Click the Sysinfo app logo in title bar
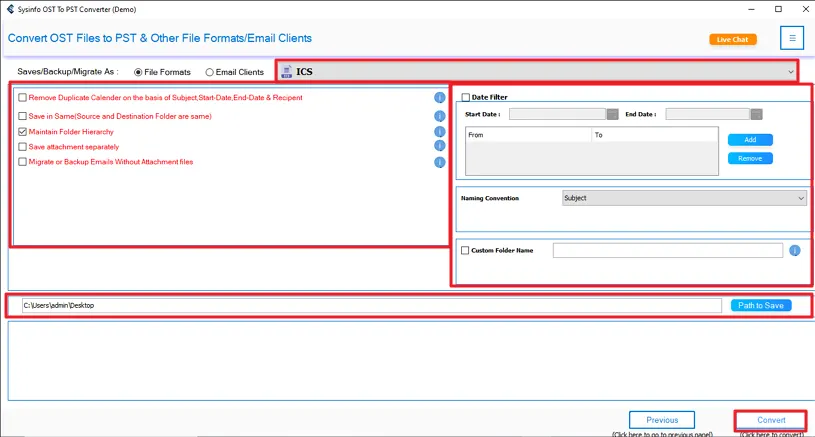815x437 pixels. click(x=10, y=9)
